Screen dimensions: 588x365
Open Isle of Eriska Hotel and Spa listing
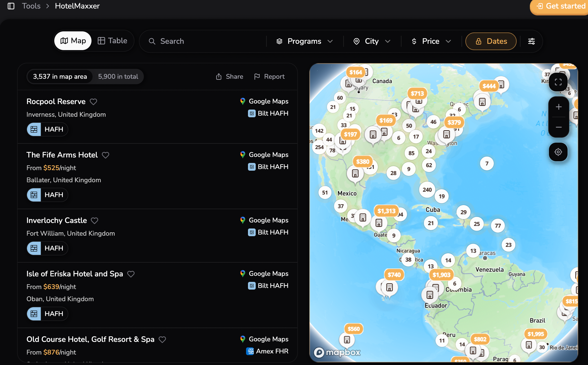(x=75, y=274)
